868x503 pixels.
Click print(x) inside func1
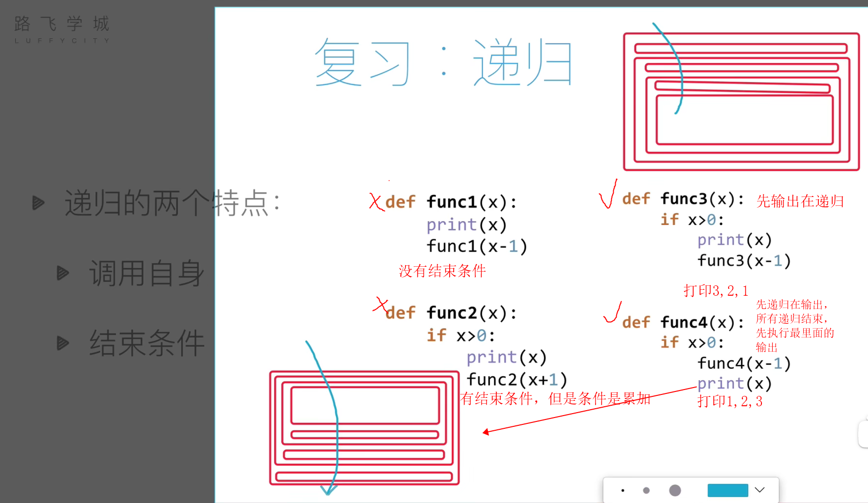(466, 224)
